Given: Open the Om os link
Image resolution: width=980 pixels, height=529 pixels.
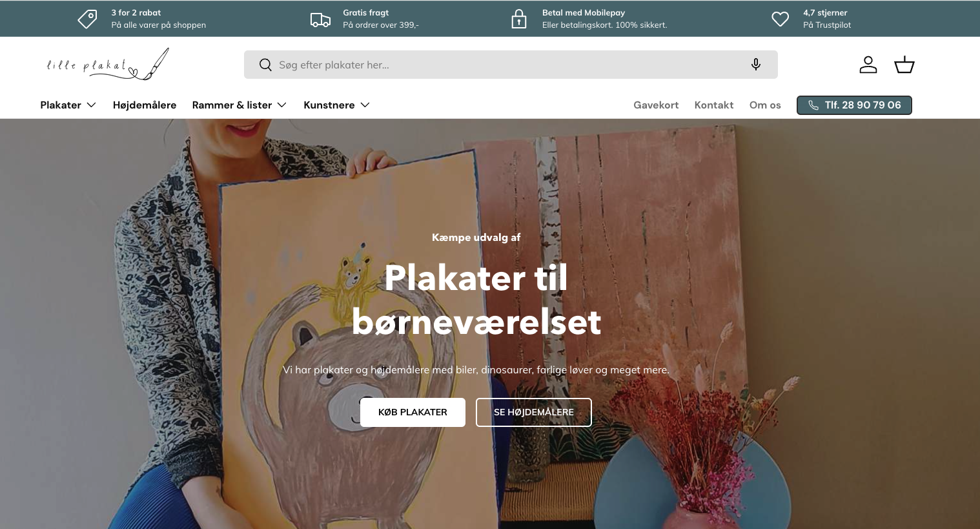Looking at the screenshot, I should pyautogui.click(x=765, y=105).
